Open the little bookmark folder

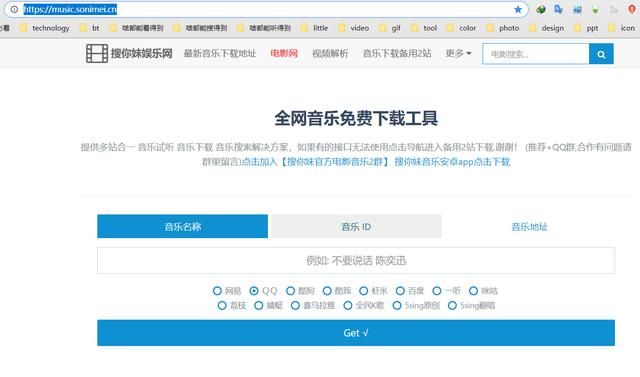point(314,28)
